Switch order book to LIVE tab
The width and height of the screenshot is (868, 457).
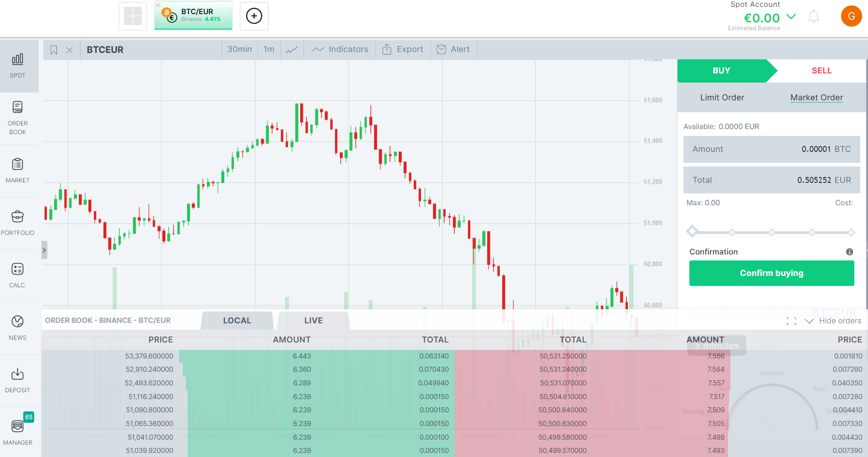tap(313, 321)
